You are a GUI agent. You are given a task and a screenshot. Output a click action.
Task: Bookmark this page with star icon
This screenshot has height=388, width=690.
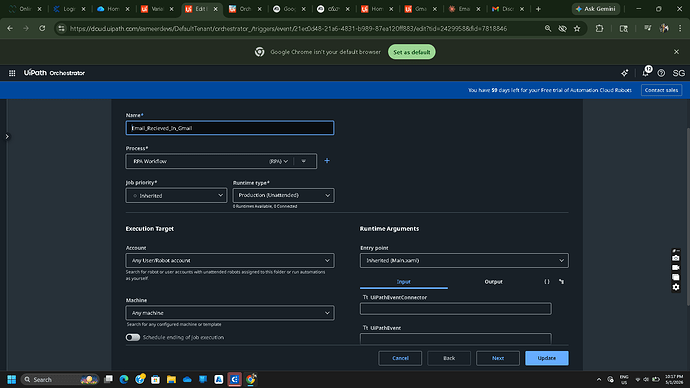[x=577, y=29]
